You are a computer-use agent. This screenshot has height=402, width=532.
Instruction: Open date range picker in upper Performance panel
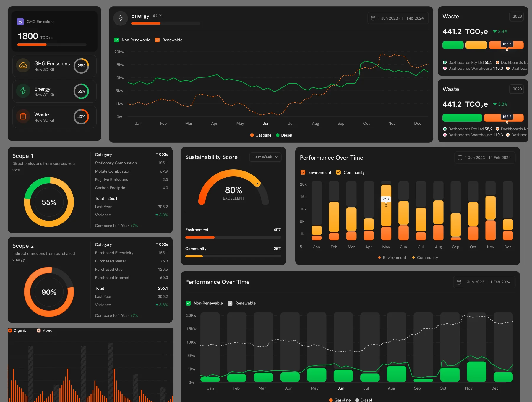click(x=485, y=158)
